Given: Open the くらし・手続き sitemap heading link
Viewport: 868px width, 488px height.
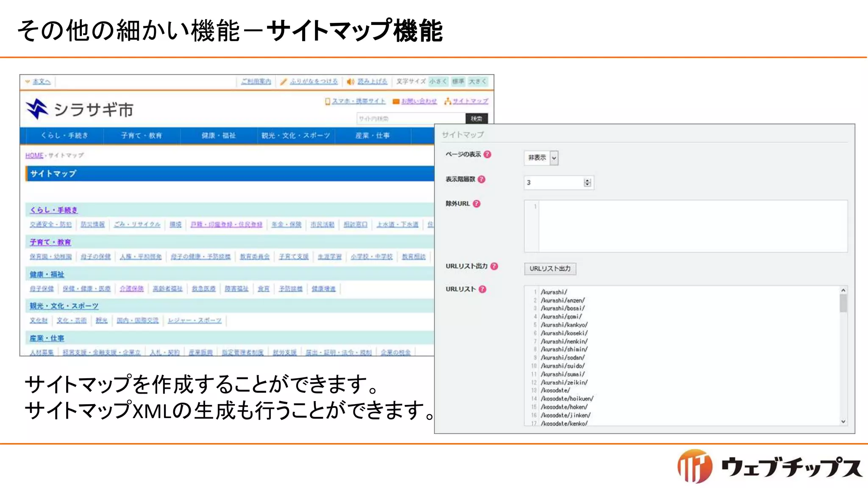Looking at the screenshot, I should (53, 210).
